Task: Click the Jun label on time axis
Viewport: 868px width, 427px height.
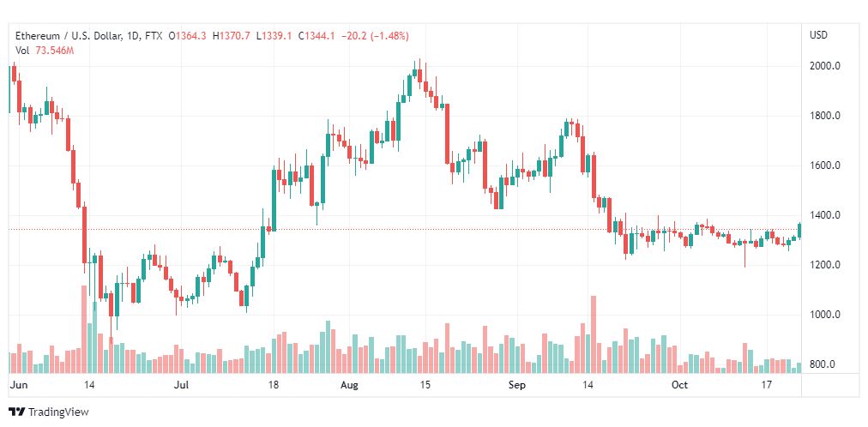Action: [18, 385]
